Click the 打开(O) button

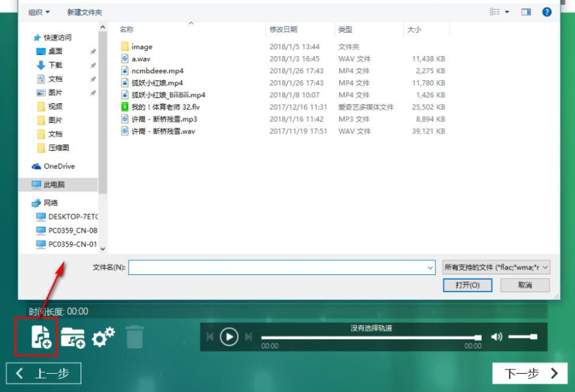[467, 286]
